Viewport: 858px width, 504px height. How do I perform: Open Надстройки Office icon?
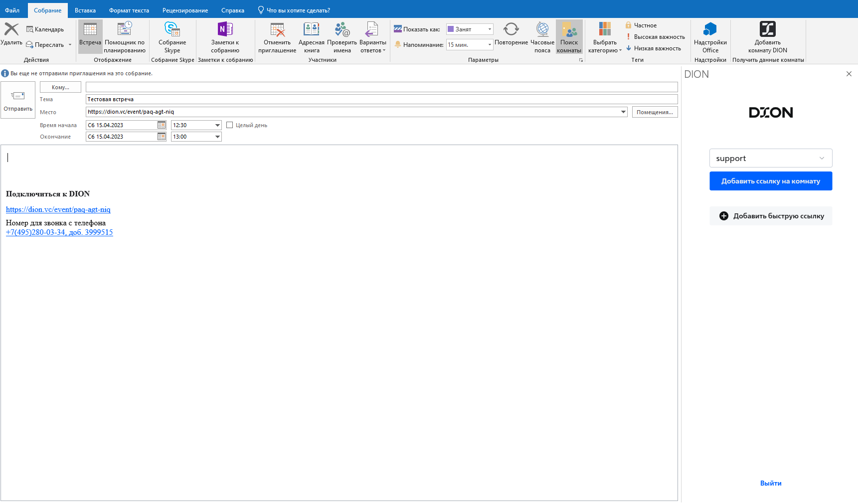[710, 37]
